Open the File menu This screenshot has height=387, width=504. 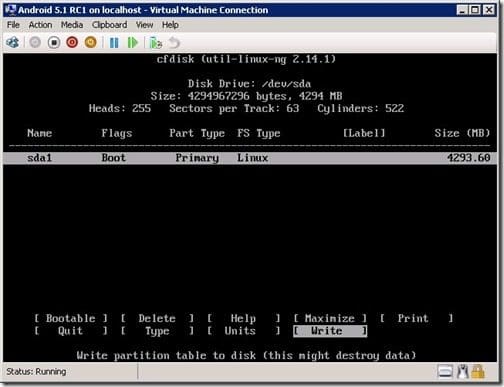click(13, 25)
